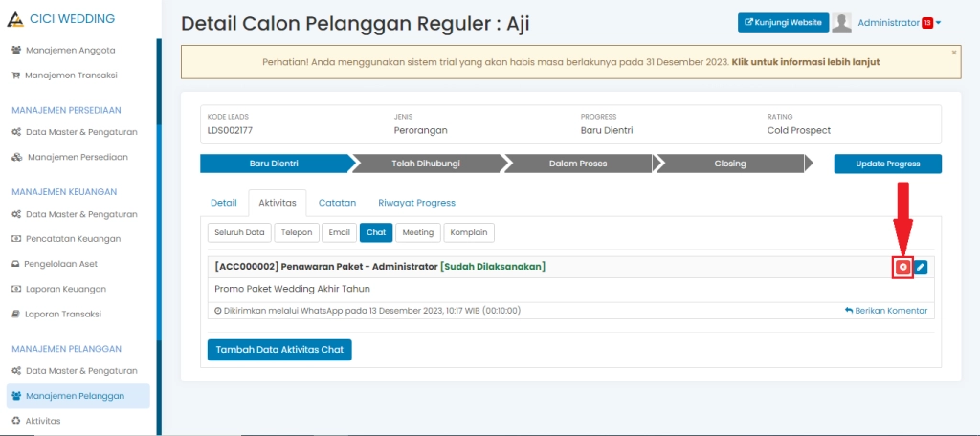
Task: Filter activities by Telepon
Action: click(296, 232)
